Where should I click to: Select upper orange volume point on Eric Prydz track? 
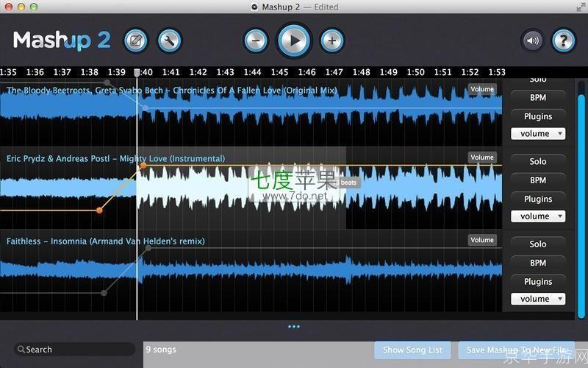point(143,165)
